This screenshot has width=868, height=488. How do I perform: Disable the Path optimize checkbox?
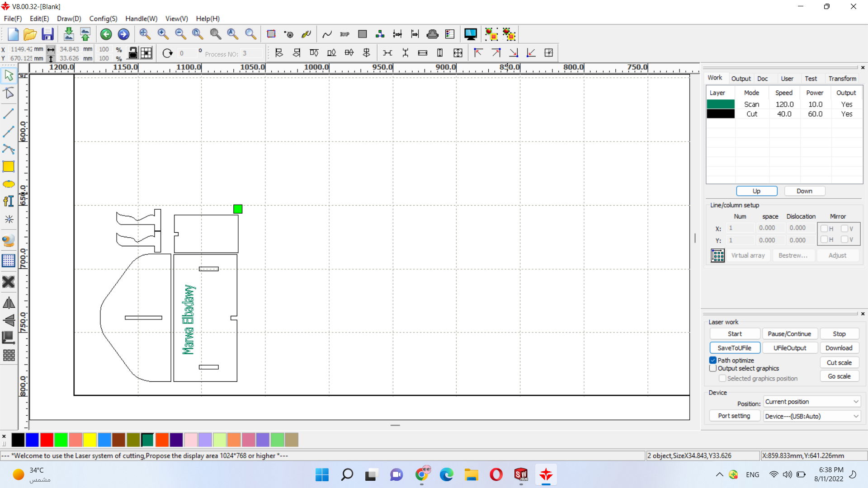[713, 360]
